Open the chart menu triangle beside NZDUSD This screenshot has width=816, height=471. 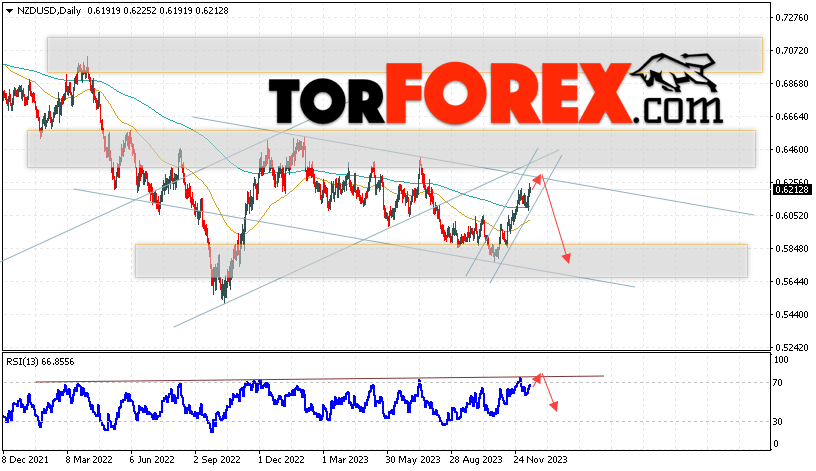9,11
